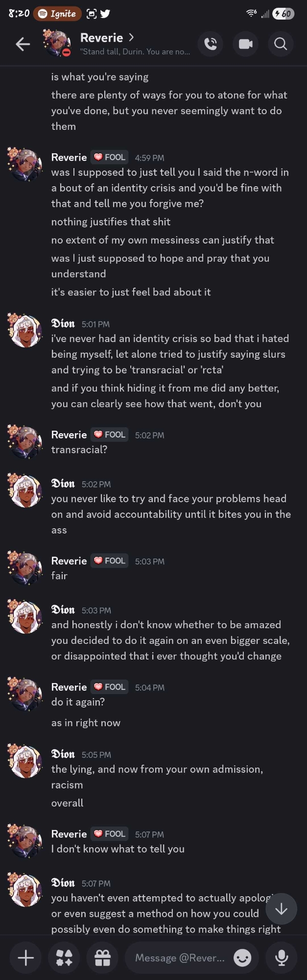Tap Reverie's custom status text in the header
The width and height of the screenshot is (307, 980).
coord(135,51)
